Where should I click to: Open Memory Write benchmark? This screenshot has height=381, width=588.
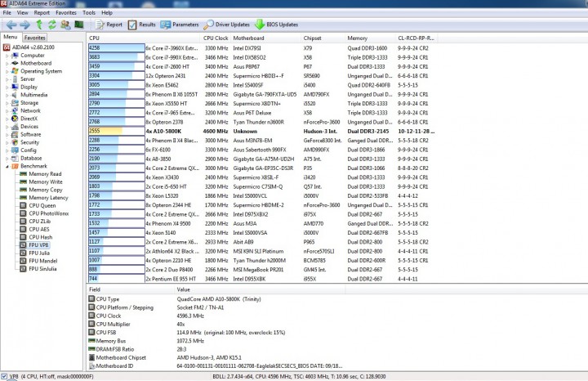tap(41, 182)
